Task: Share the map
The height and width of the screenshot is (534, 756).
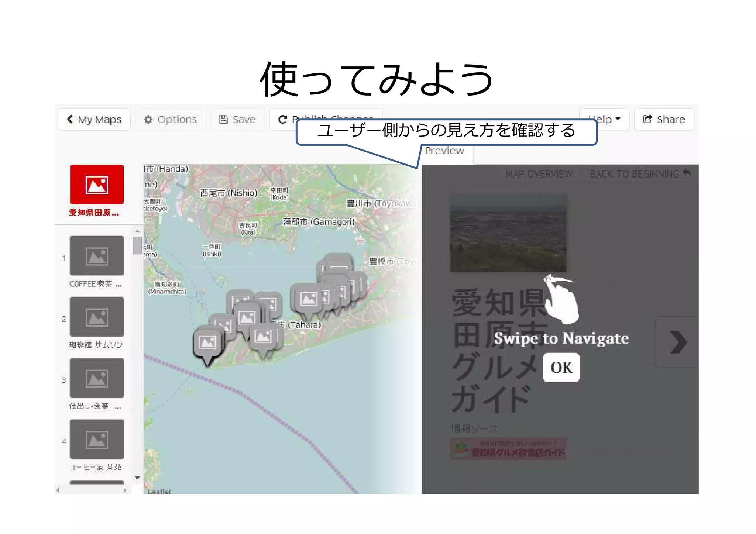Action: [664, 120]
